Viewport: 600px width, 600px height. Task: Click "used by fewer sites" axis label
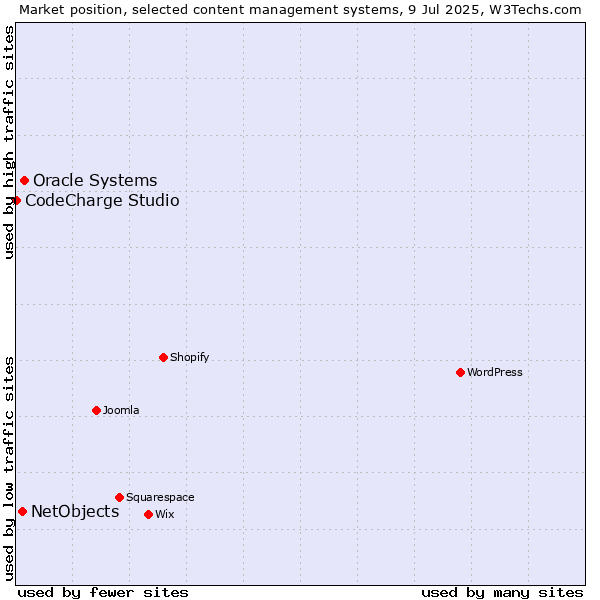(x=103, y=592)
